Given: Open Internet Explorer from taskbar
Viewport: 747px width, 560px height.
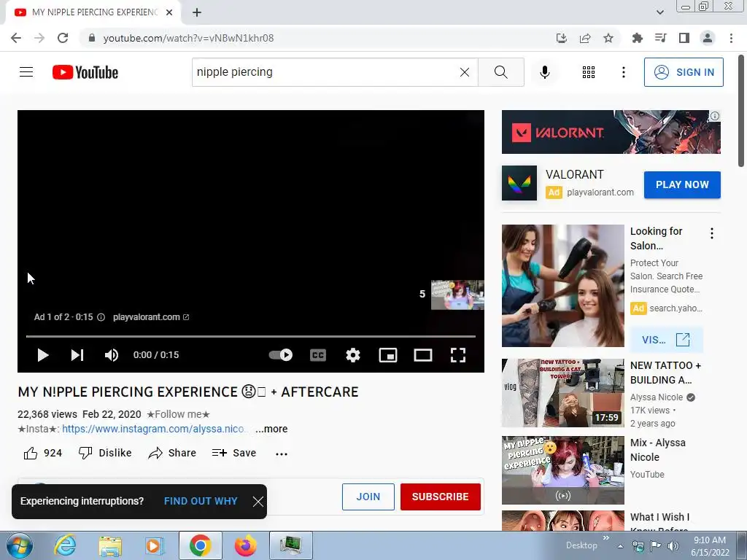Looking at the screenshot, I should point(65,545).
